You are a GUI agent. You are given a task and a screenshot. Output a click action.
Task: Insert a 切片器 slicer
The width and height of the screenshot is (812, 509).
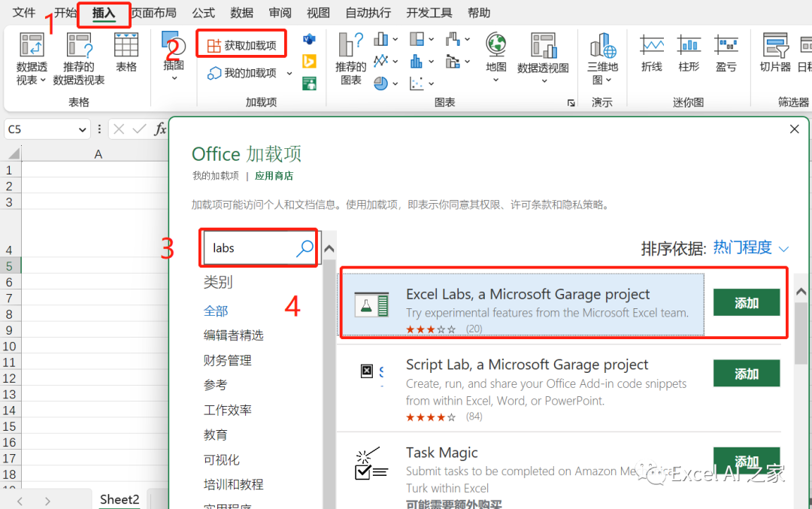point(774,53)
